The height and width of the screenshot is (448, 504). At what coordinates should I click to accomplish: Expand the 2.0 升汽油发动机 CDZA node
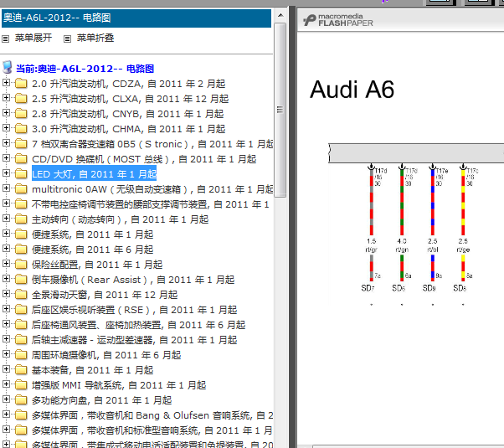tap(6, 83)
